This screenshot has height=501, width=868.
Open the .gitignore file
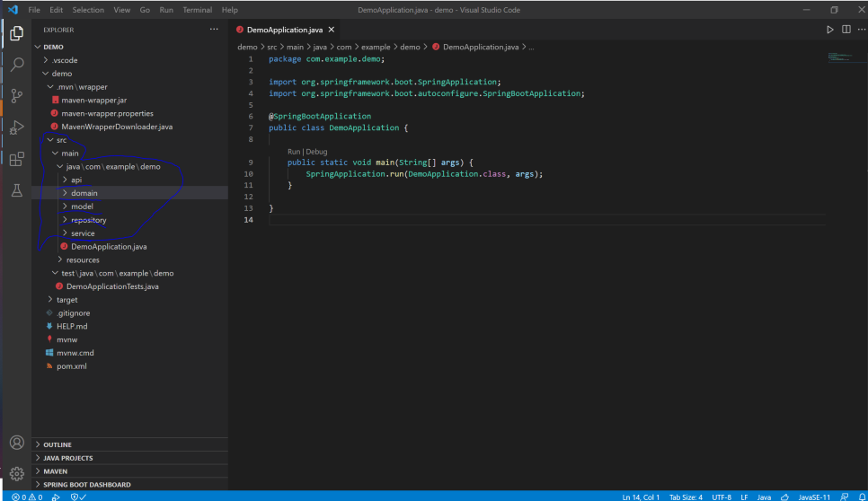pyautogui.click(x=73, y=313)
